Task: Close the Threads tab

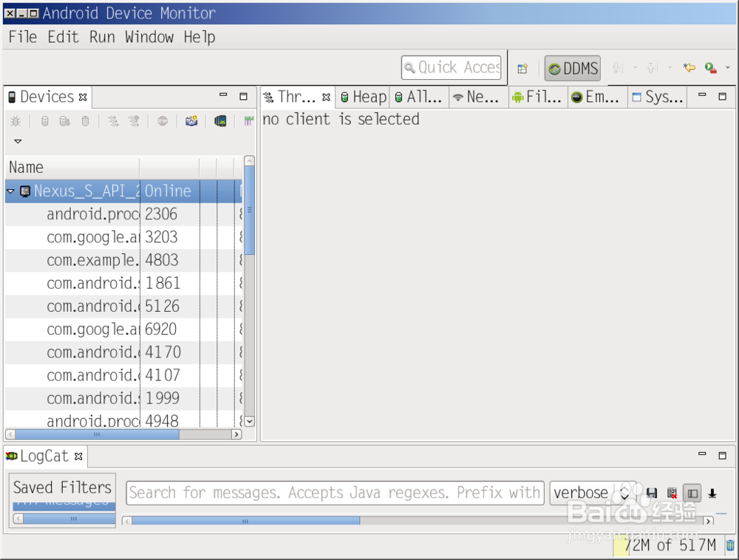Action: (326, 97)
